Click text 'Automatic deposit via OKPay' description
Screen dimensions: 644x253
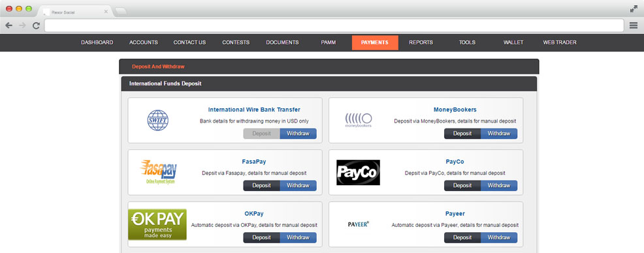click(254, 226)
